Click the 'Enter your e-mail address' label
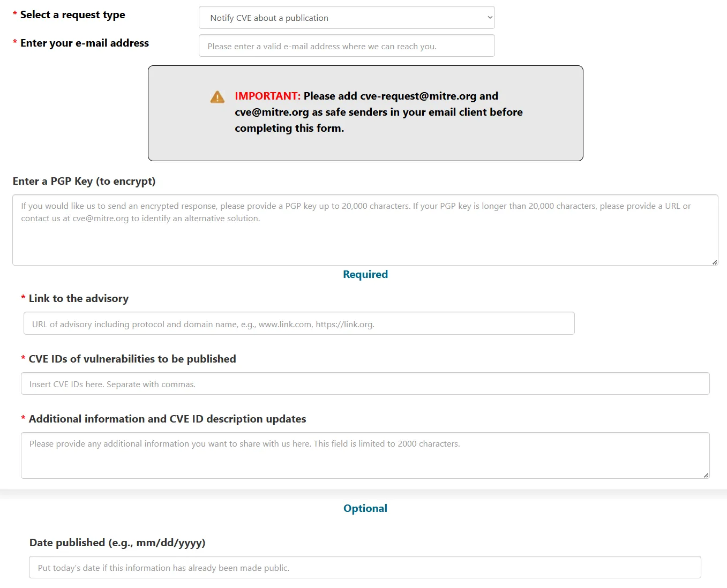The height and width of the screenshot is (588, 727). (85, 43)
